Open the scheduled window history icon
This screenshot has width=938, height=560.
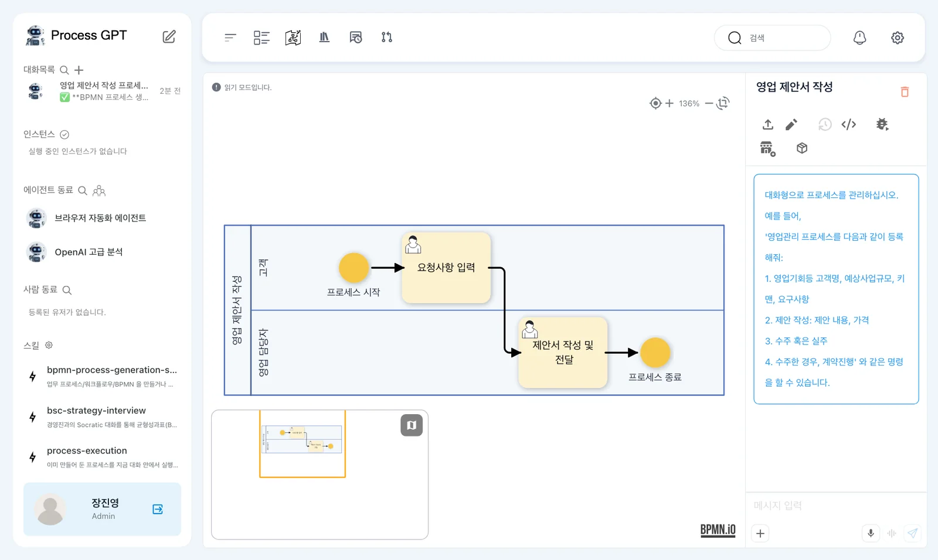pos(356,37)
